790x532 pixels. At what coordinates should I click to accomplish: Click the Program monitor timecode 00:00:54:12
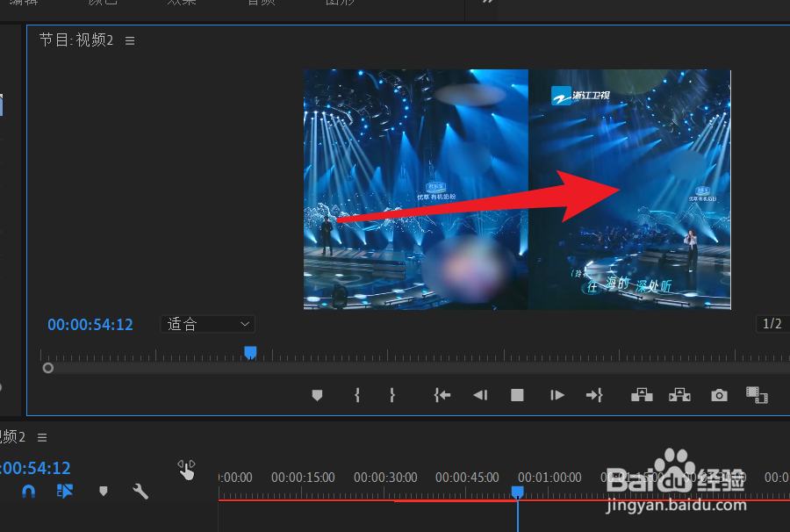90,325
